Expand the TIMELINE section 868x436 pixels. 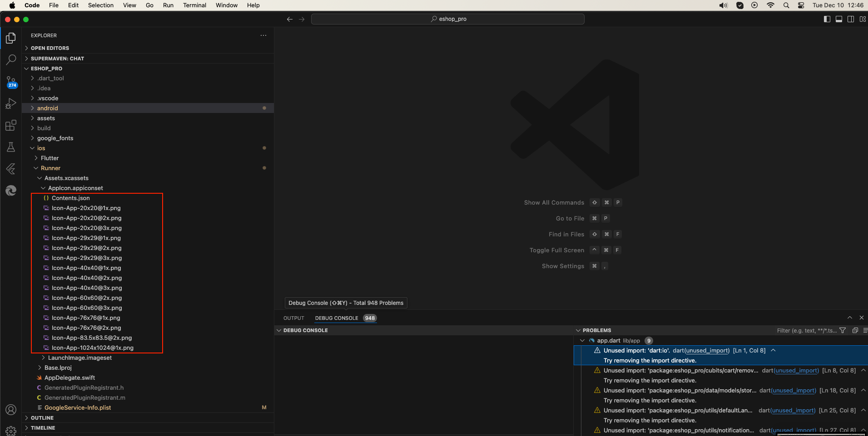pos(148,428)
